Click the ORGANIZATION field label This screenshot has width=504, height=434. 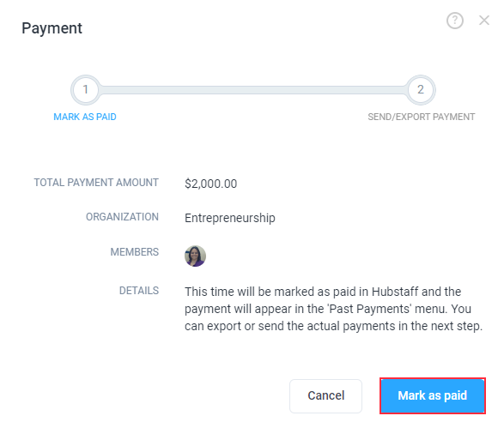pyautogui.click(x=122, y=217)
